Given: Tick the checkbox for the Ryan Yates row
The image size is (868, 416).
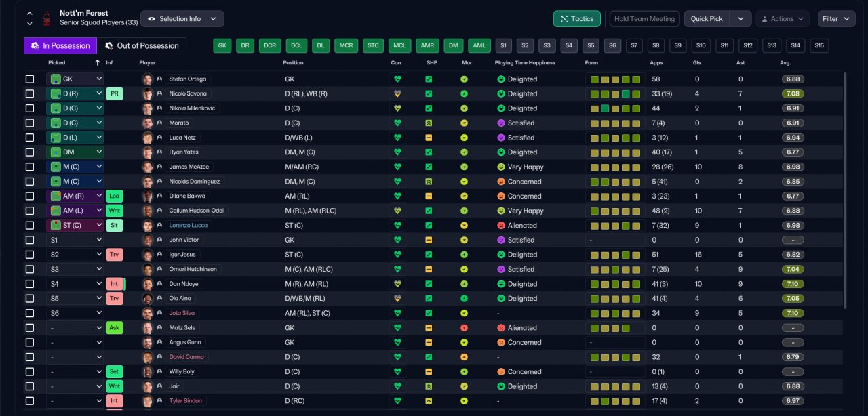Looking at the screenshot, I should [30, 152].
